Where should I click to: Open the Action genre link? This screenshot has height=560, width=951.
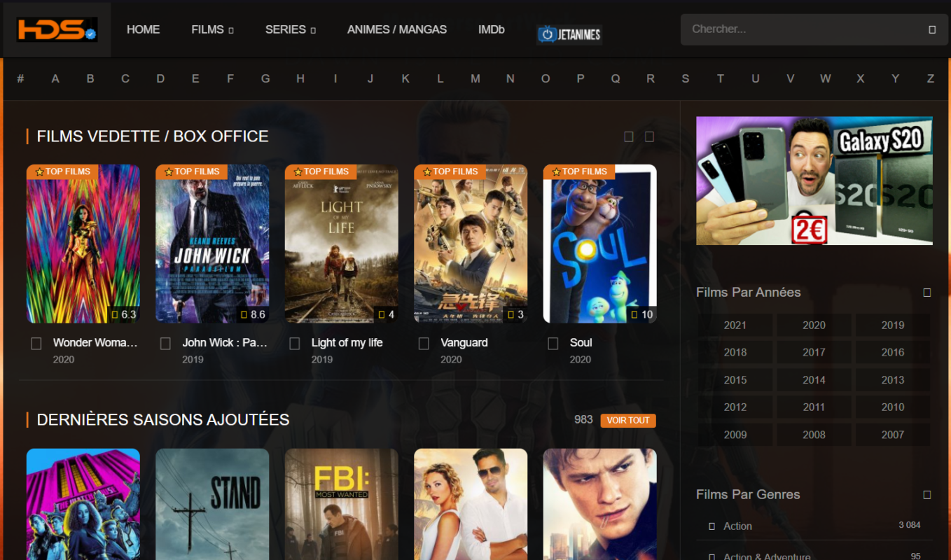point(737,526)
